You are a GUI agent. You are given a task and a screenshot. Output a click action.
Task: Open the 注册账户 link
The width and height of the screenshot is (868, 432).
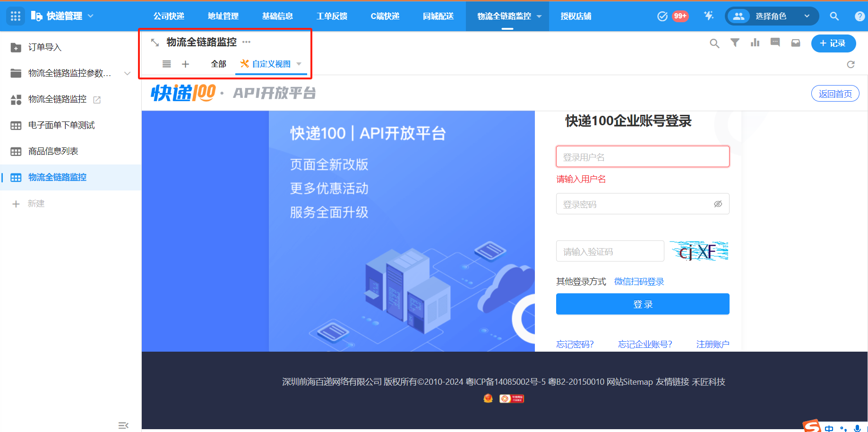[713, 344]
